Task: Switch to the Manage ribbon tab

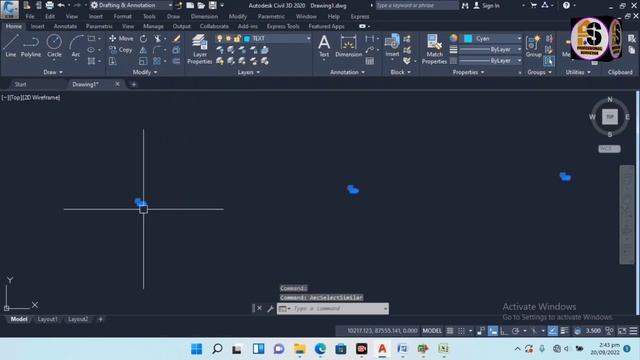Action: (153, 26)
